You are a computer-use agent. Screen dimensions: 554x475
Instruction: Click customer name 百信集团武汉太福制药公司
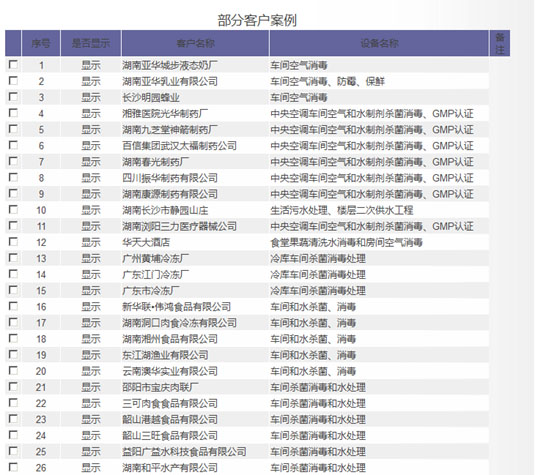click(x=179, y=146)
